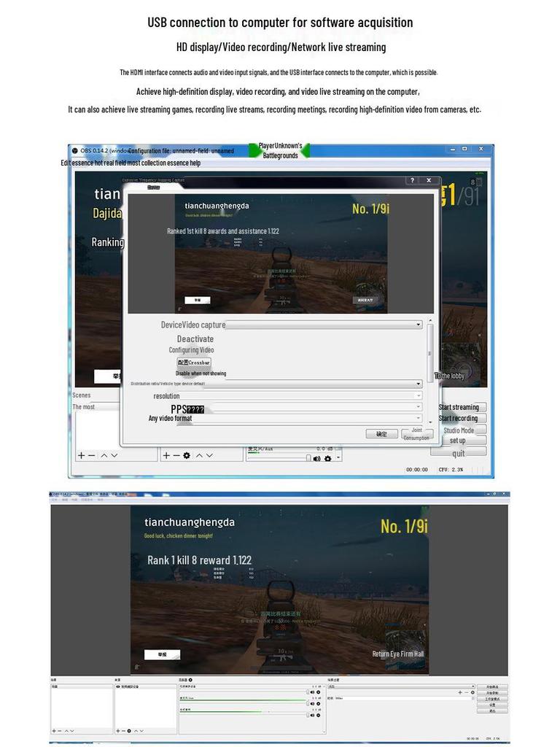560x747 pixels.
Task: Open source properties gear in lower OBS window
Action: (x=129, y=731)
